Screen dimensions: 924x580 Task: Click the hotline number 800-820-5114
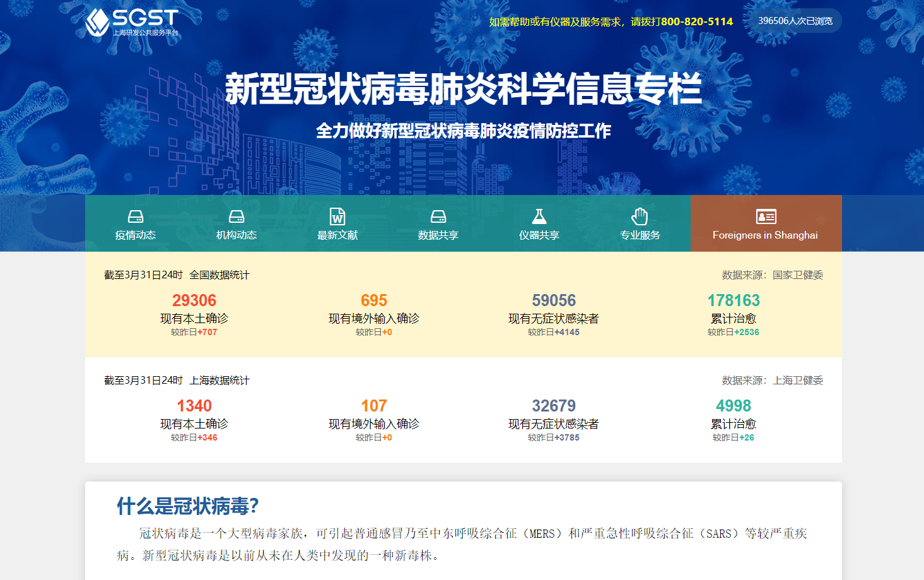697,21
